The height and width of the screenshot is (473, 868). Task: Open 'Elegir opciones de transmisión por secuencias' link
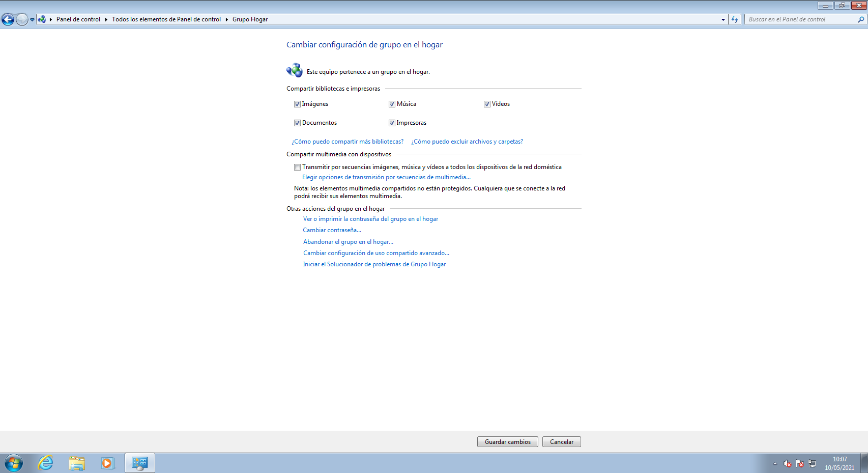coord(386,177)
